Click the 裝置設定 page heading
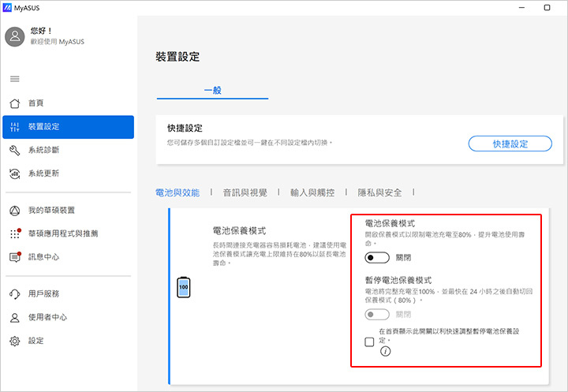 pos(177,57)
